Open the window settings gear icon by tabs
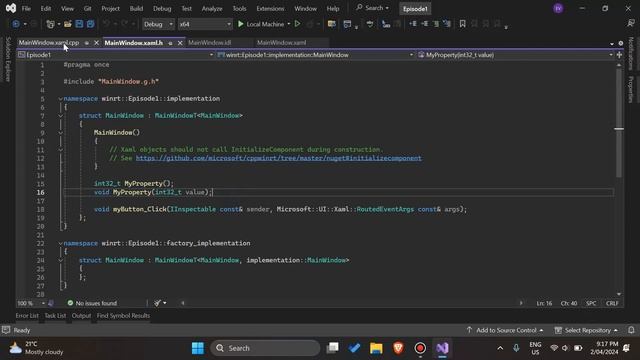 tap(621, 43)
